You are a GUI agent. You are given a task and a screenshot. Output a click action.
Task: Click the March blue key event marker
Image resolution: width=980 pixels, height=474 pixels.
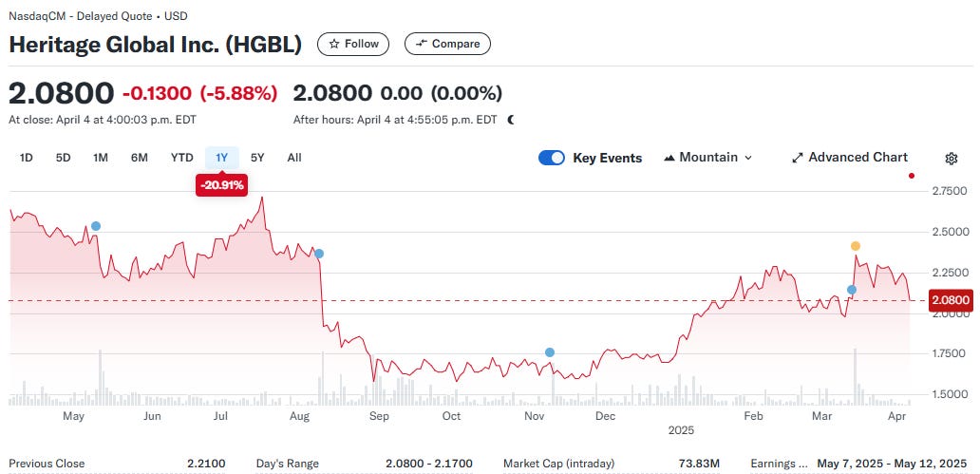tap(851, 290)
